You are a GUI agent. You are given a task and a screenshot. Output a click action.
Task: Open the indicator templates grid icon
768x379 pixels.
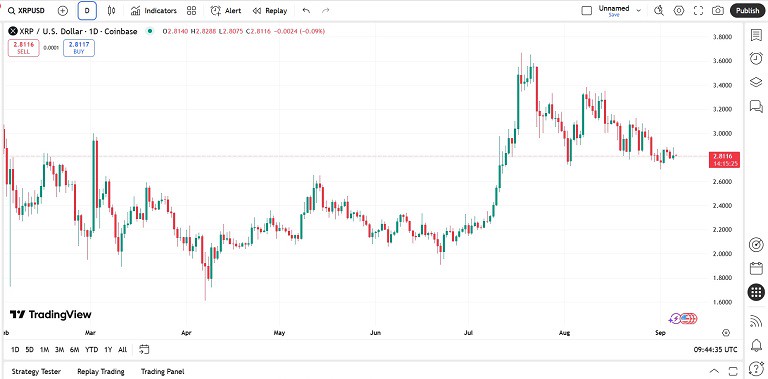click(x=192, y=10)
